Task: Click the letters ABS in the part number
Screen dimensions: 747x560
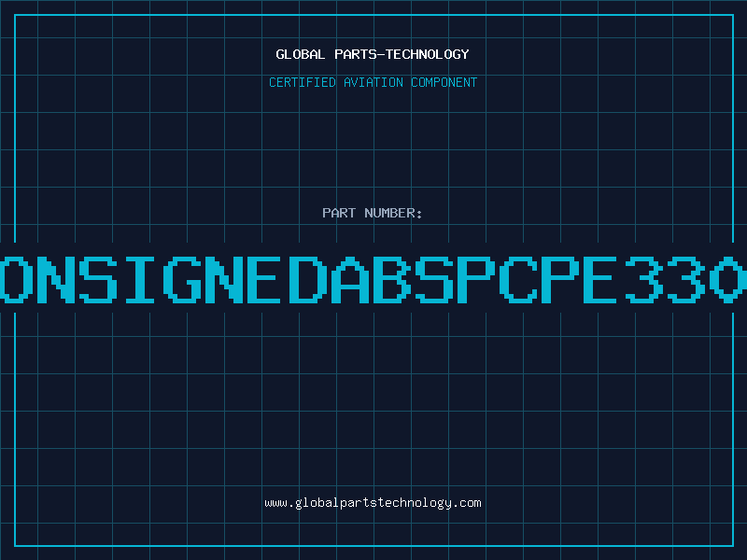Action: [x=392, y=280]
